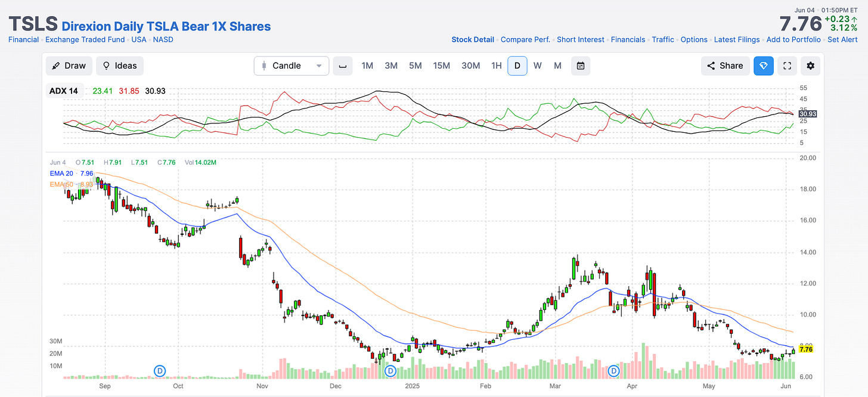The image size is (868, 397).
Task: Expand the Candle chart type dropdown
Action: 292,66
